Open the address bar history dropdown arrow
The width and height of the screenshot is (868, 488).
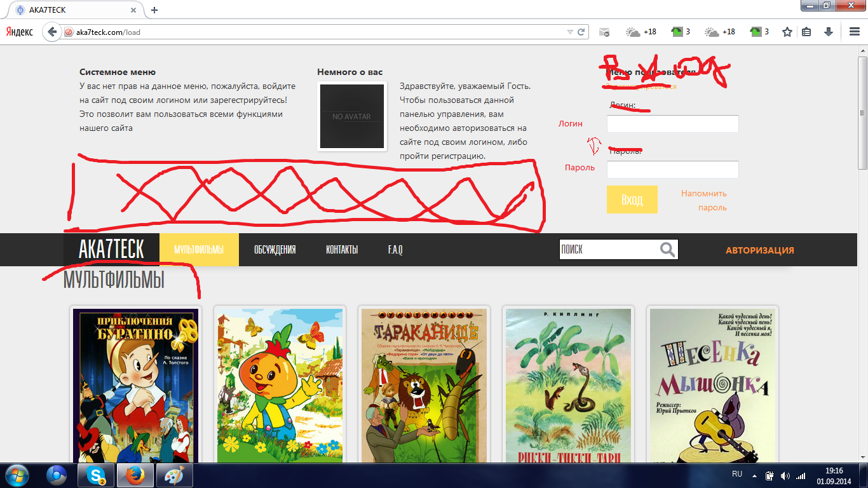click(570, 32)
